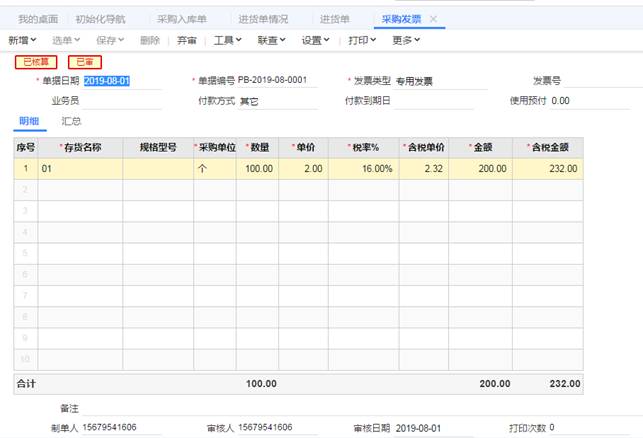Switch to the 采购入库单 tab
The width and height of the screenshot is (643, 438).
(x=179, y=19)
